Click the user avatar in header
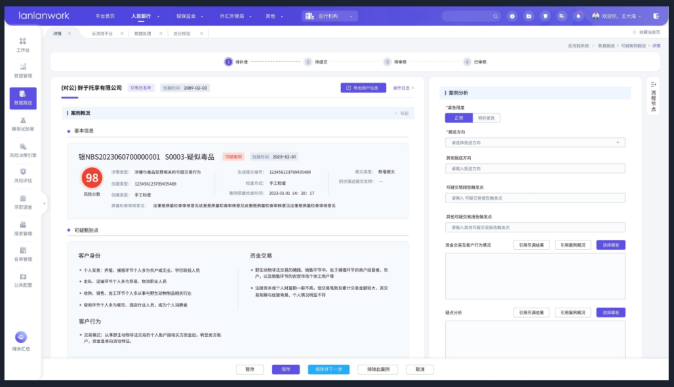Screen dimensions: 674x387 595,16
